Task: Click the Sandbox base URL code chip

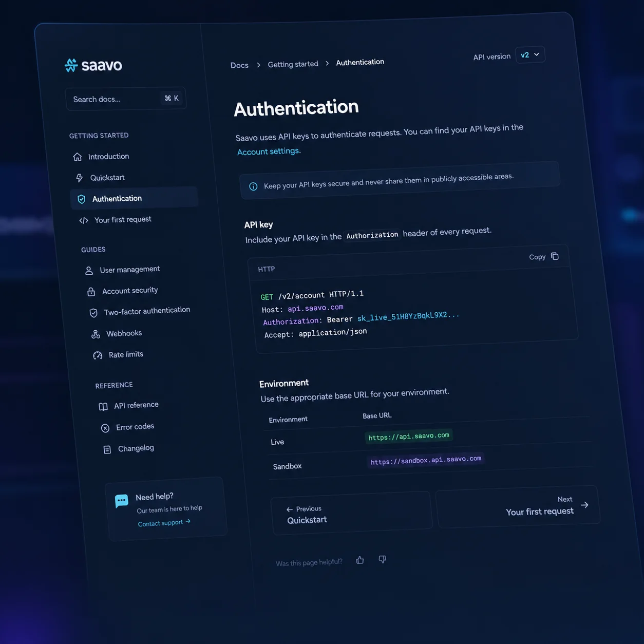Action: tap(426, 460)
